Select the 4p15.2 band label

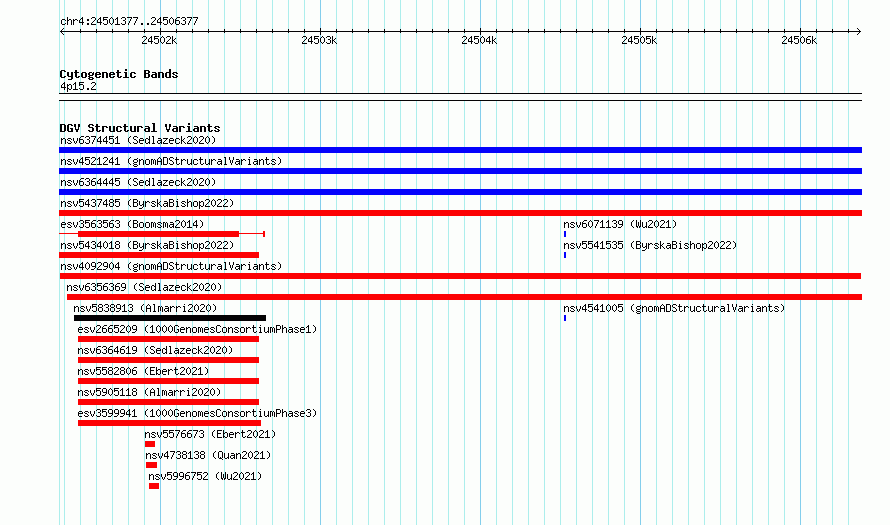(x=78, y=87)
